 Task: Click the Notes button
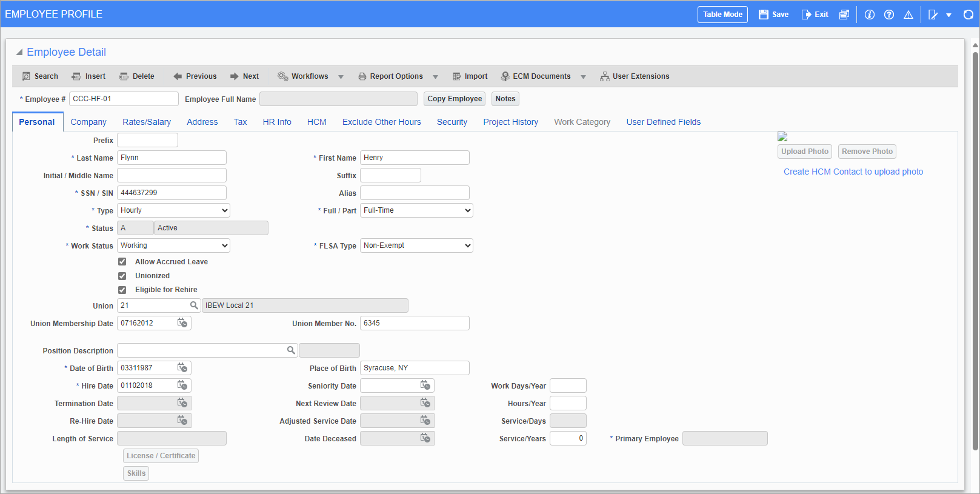point(505,99)
